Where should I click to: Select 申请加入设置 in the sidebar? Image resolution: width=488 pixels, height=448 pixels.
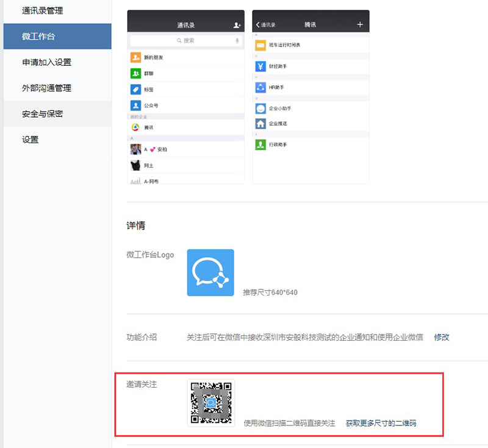[x=47, y=62]
